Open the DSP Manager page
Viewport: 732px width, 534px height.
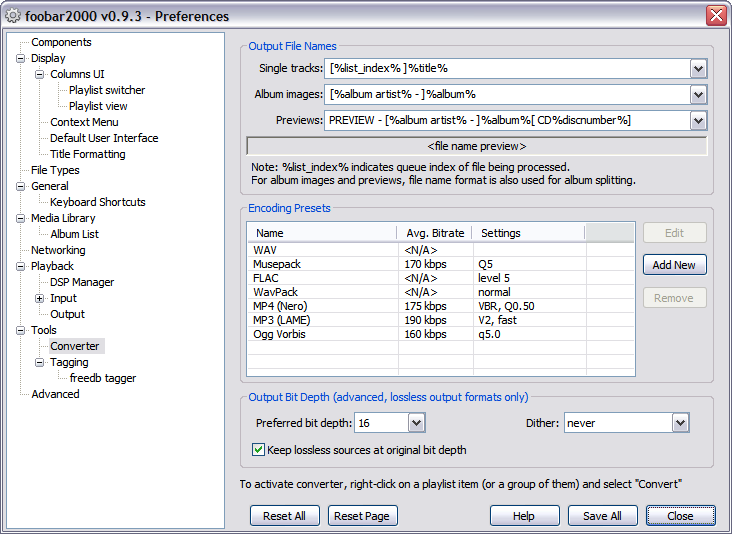(82, 282)
